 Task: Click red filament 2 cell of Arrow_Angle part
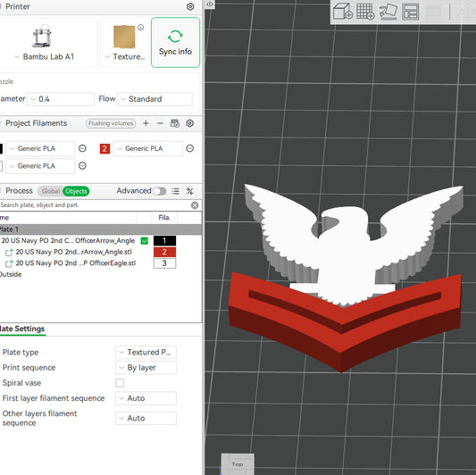pos(164,252)
